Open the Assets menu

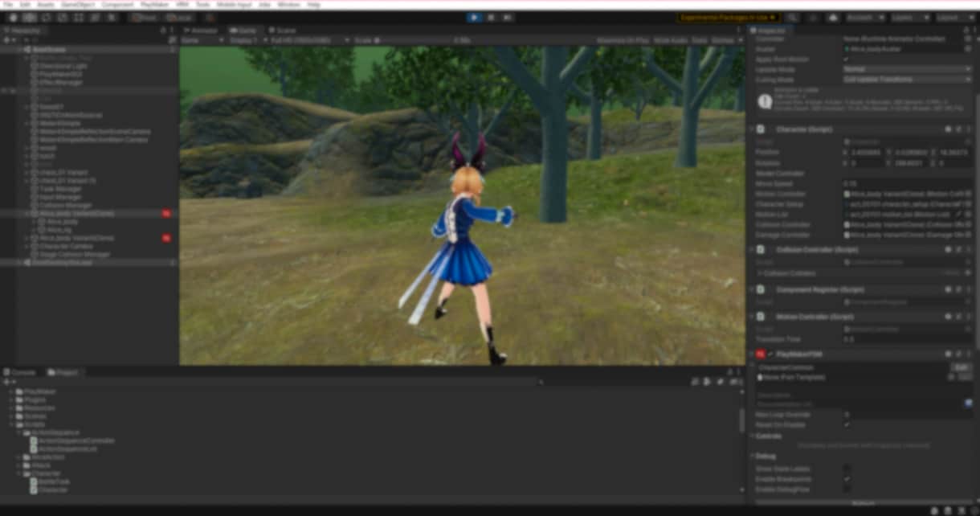(x=45, y=5)
